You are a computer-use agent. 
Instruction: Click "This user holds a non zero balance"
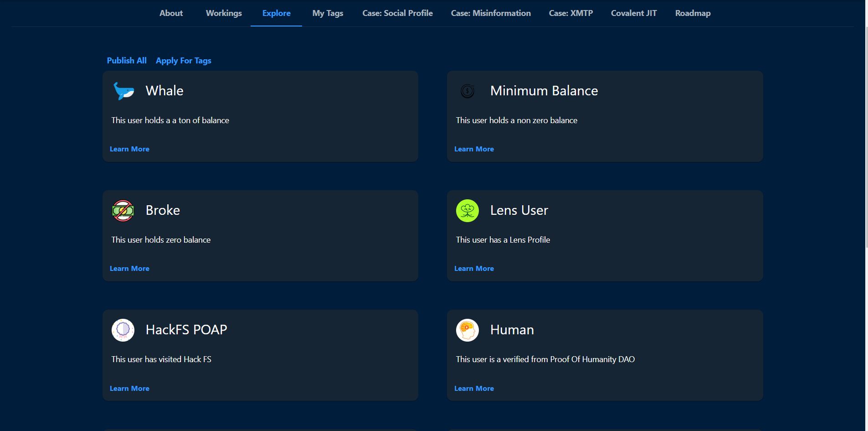coord(516,120)
